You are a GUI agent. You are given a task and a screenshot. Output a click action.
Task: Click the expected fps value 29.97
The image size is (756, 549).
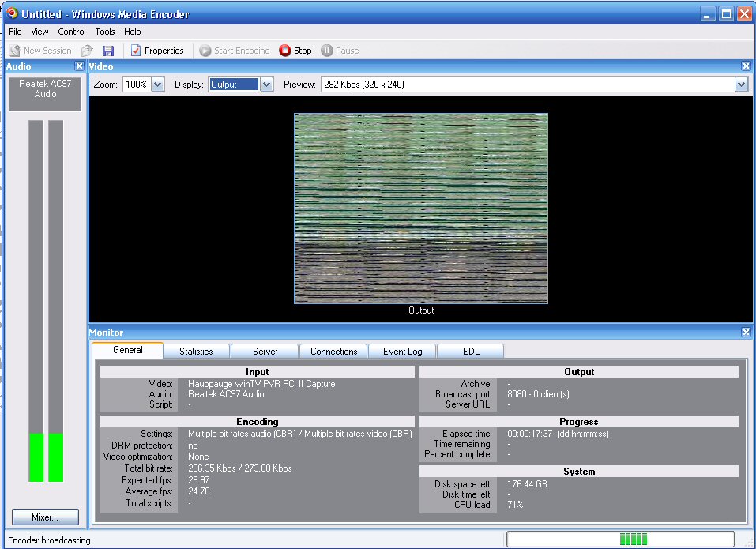198,480
